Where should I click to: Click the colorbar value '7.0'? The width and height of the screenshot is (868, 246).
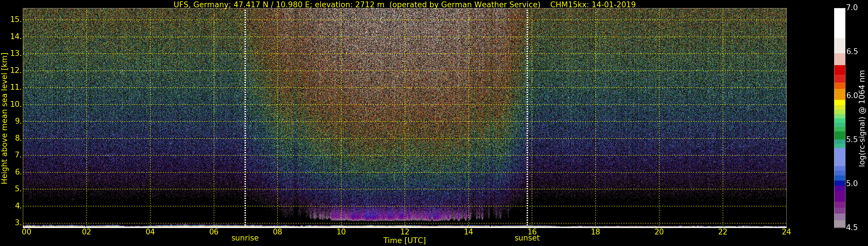pos(852,8)
